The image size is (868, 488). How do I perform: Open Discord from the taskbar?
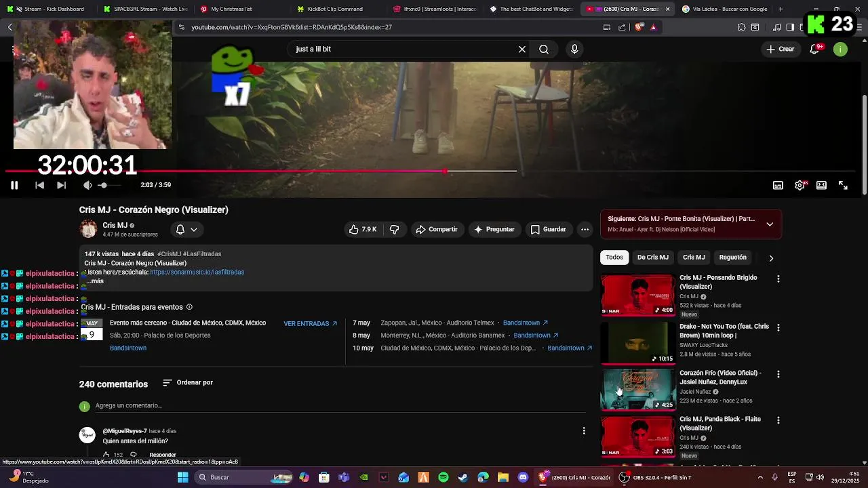(523, 477)
